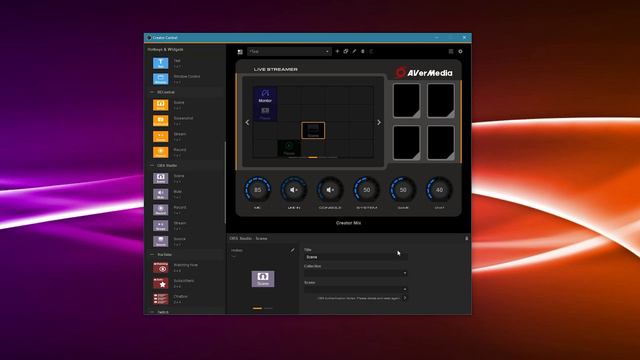Choose the orange RECentral Stream widget
640x360 pixels.
pyautogui.click(x=160, y=136)
